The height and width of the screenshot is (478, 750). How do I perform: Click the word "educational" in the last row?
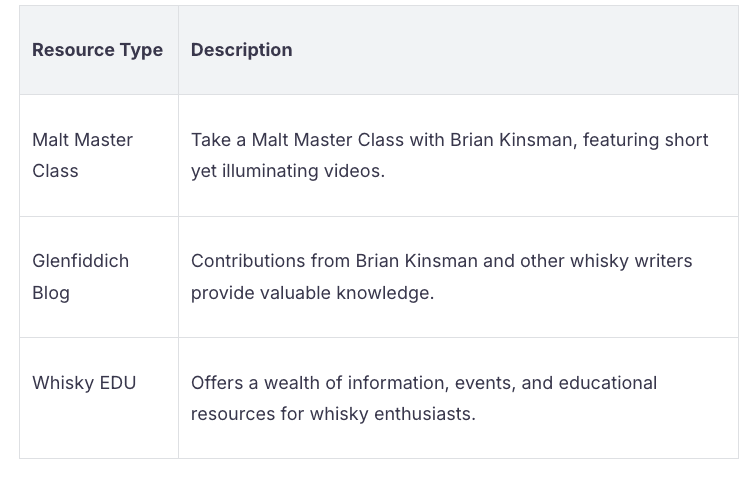coord(607,383)
